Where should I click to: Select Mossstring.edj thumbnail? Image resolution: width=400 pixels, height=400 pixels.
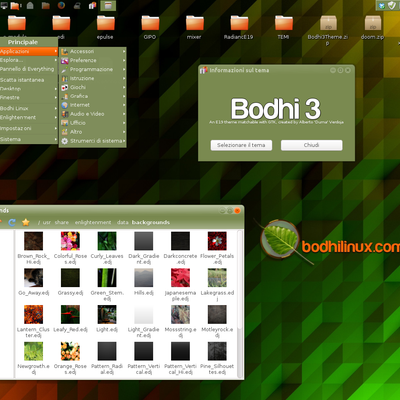point(180,314)
